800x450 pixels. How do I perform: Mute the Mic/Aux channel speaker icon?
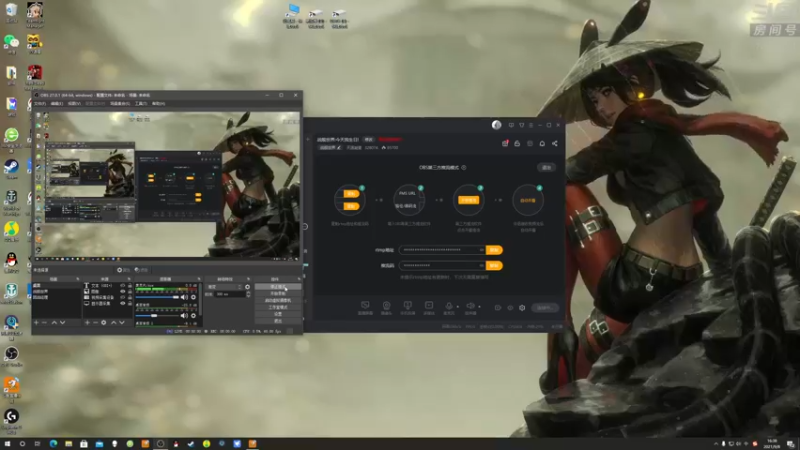point(184,297)
